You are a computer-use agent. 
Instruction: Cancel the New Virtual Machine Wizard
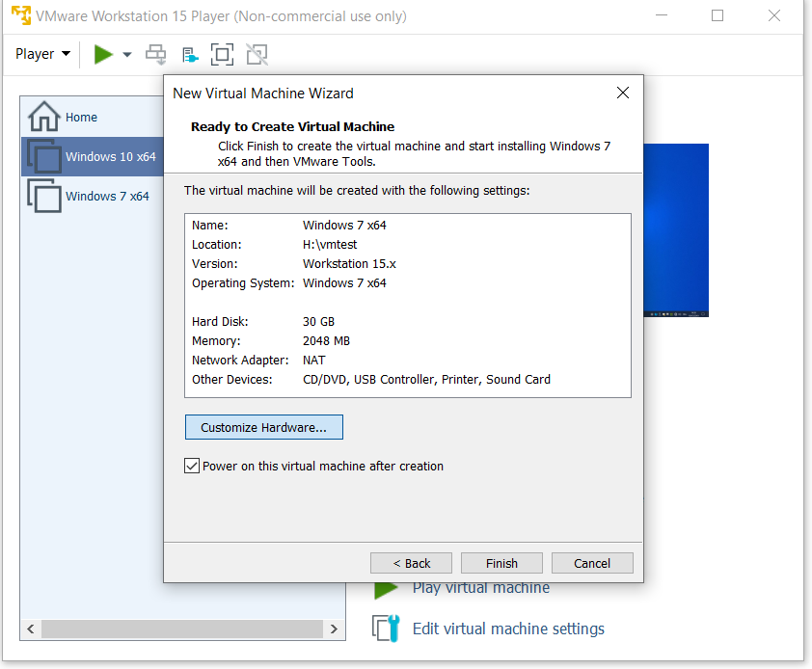coord(592,563)
